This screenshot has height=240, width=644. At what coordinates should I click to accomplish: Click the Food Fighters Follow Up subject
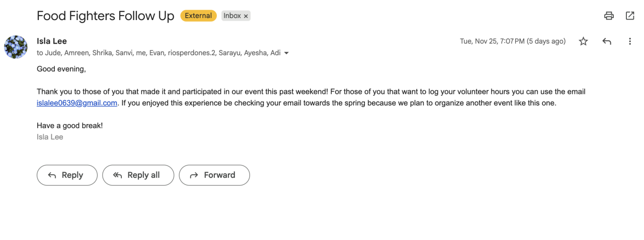point(105,16)
